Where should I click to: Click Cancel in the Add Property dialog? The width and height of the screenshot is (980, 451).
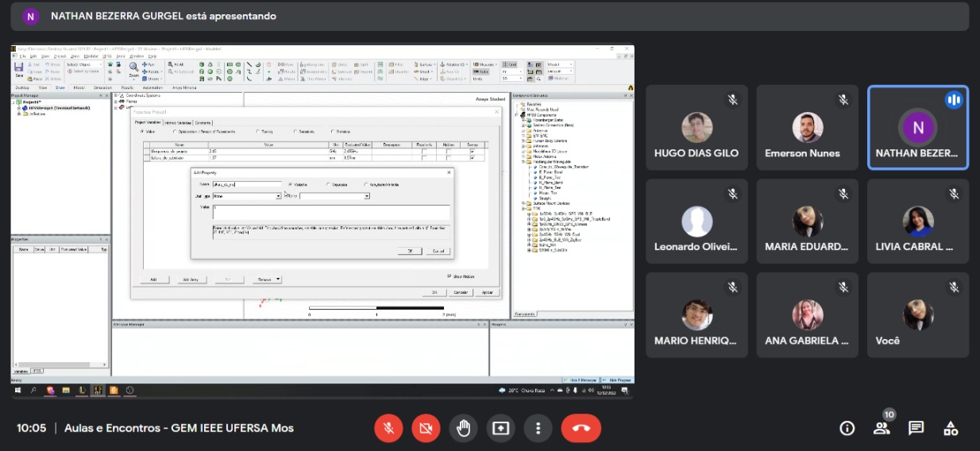coord(438,251)
